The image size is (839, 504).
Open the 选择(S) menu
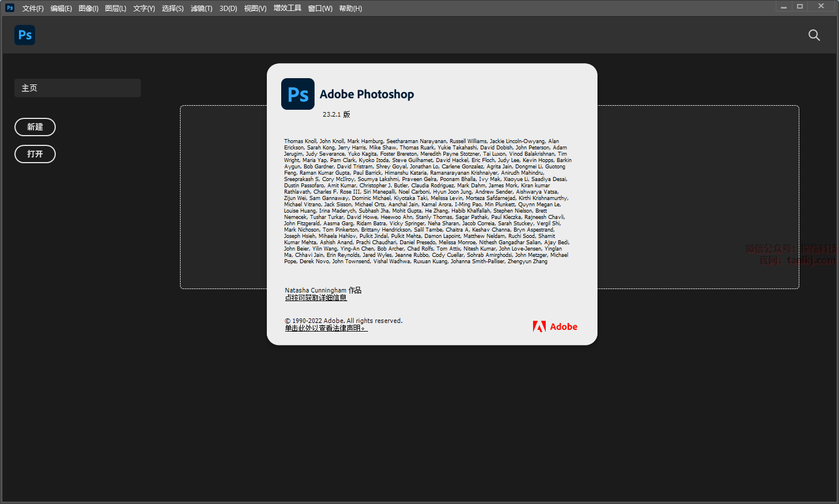(173, 9)
